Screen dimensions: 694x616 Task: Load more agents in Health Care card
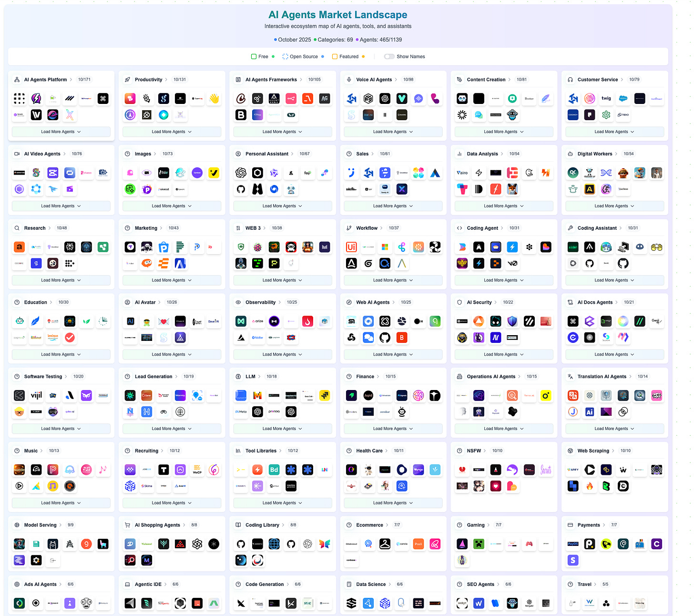[393, 503]
